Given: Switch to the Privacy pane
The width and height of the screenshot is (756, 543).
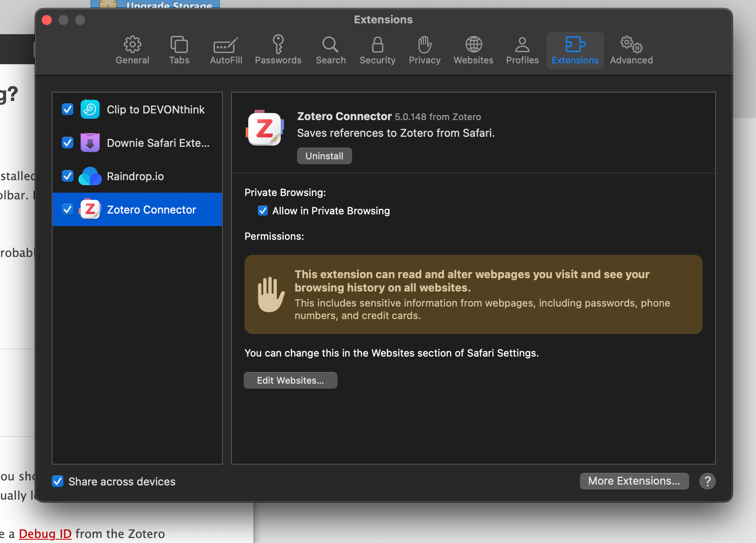Looking at the screenshot, I should [x=424, y=50].
